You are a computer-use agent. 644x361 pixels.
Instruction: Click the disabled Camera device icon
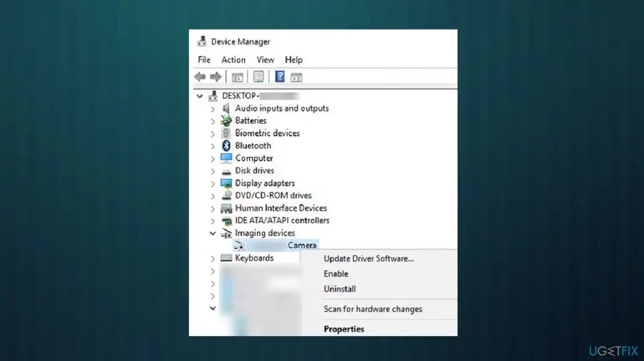point(239,246)
